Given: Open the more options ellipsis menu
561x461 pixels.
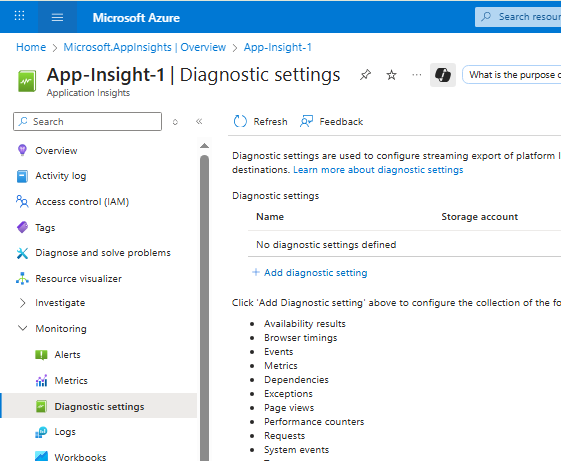Looking at the screenshot, I should point(416,75).
